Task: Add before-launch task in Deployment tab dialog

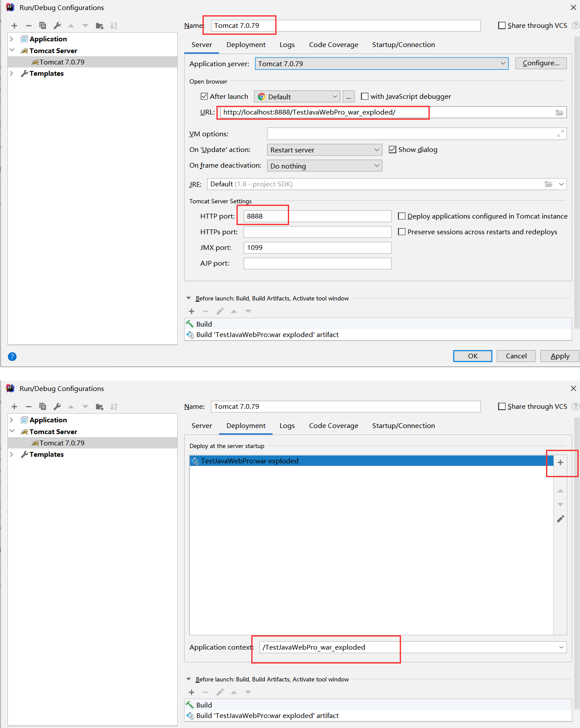Action: point(192,692)
